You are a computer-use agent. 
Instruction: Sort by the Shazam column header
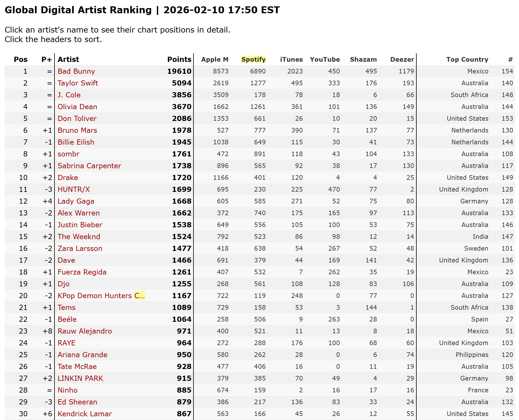[x=363, y=59]
